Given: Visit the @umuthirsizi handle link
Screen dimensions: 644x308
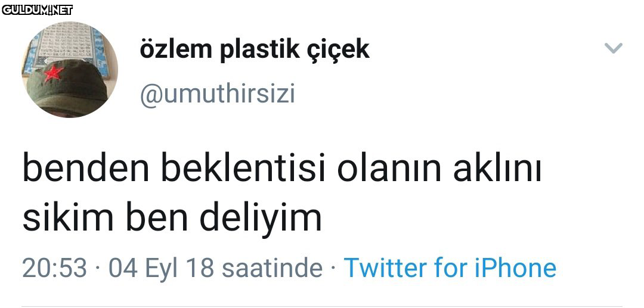Looking at the screenshot, I should [x=217, y=94].
